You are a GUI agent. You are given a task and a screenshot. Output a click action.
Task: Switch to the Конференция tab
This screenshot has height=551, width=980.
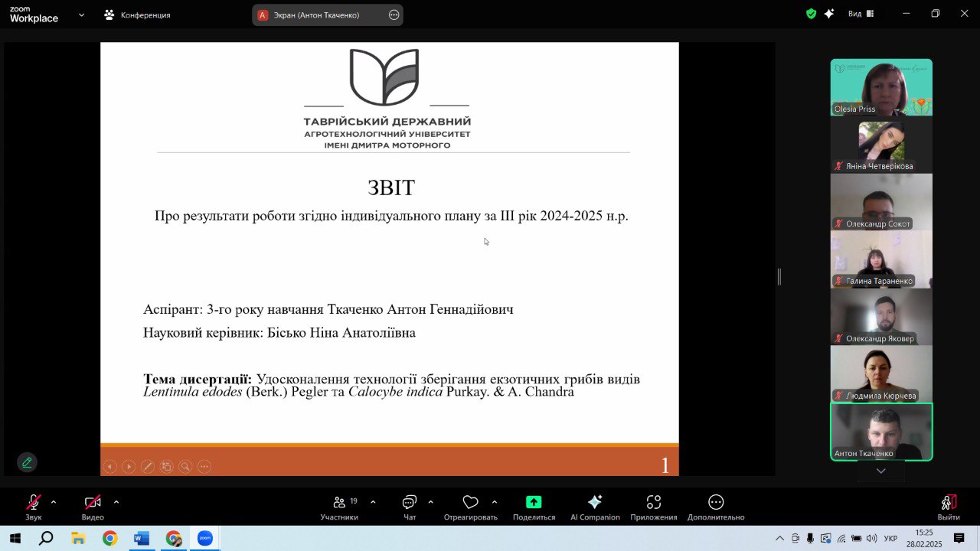tap(138, 15)
